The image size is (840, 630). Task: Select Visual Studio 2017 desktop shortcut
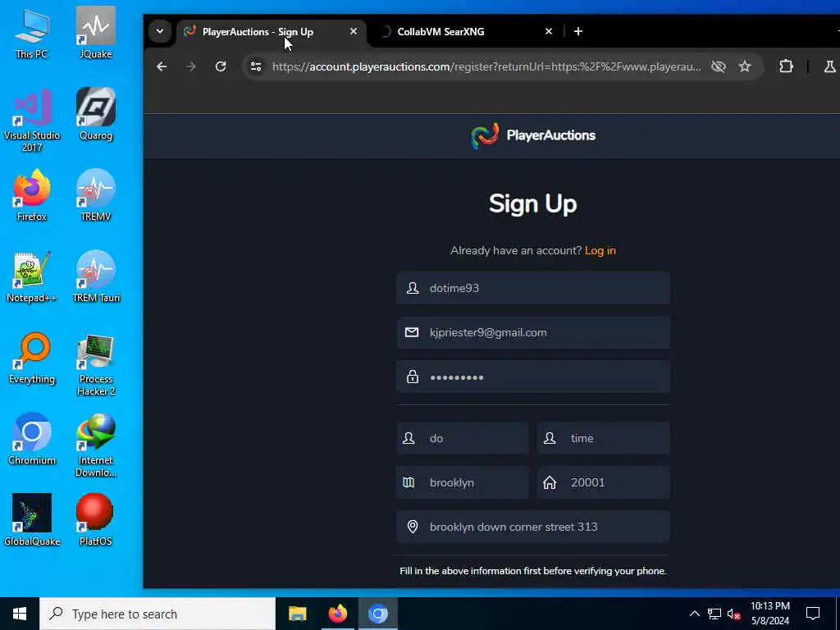point(32,120)
